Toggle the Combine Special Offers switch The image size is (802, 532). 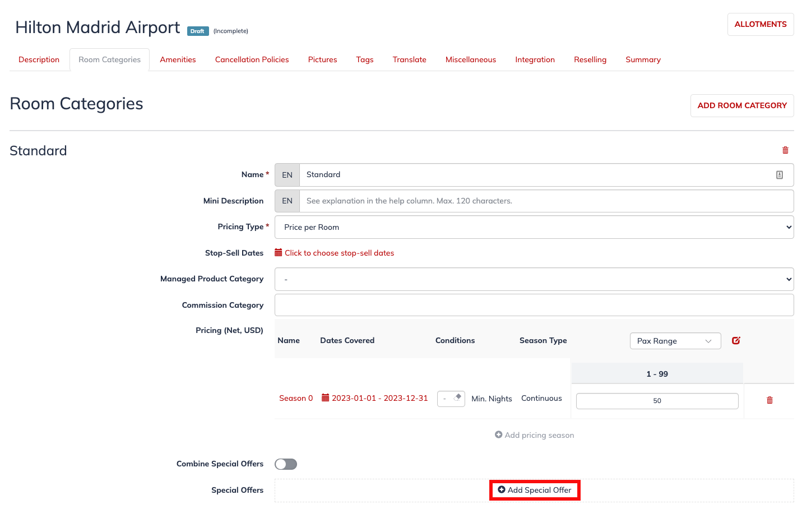click(286, 464)
